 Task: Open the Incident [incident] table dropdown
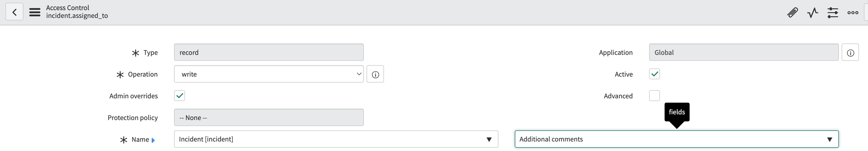336,139
